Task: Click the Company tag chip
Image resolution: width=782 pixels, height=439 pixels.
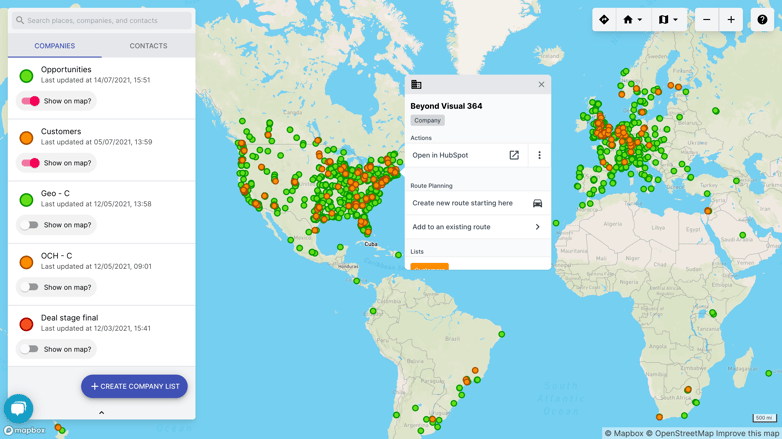Action: [427, 120]
